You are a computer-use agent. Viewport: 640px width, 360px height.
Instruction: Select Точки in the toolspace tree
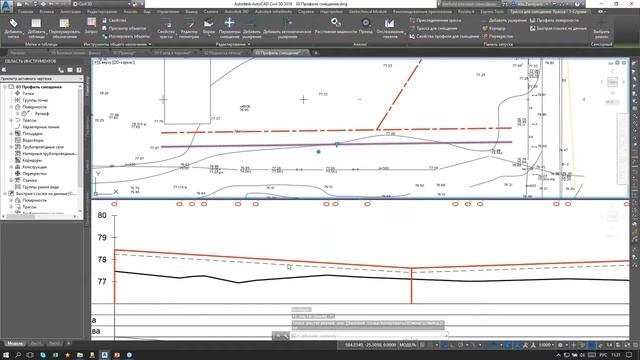click(x=28, y=93)
